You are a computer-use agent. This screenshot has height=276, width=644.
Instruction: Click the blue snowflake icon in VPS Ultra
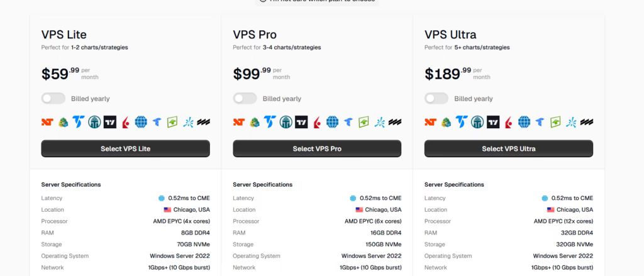pyautogui.click(x=571, y=122)
